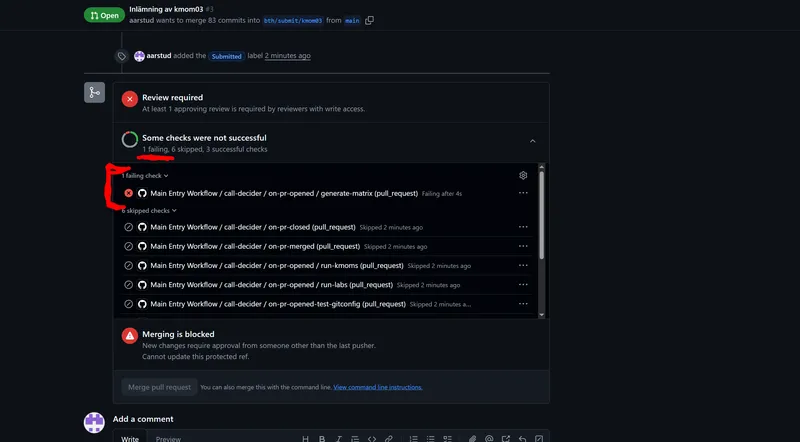
Task: Click the Merge pull request button
Action: pyautogui.click(x=158, y=387)
